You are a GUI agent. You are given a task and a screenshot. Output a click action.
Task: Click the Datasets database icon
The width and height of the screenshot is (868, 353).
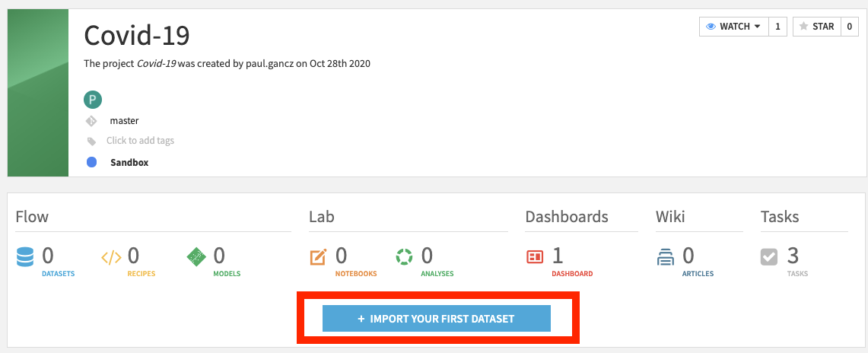tap(25, 258)
